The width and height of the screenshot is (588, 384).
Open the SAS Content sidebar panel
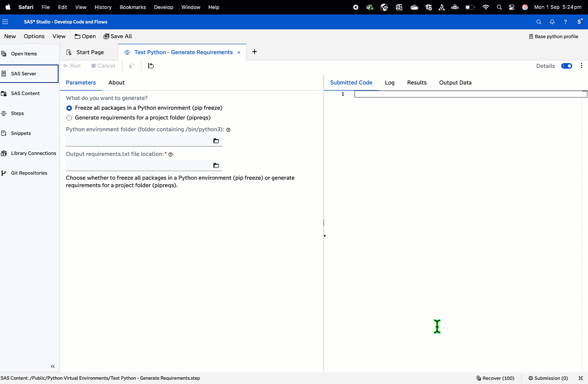29,94
